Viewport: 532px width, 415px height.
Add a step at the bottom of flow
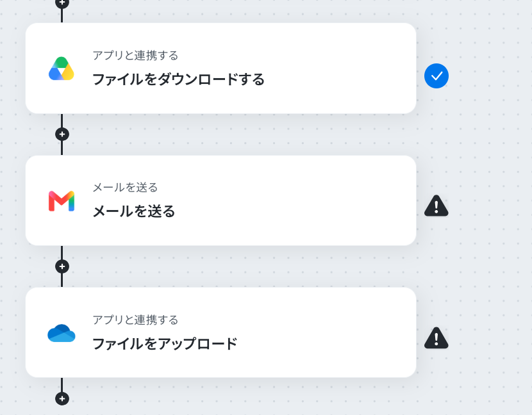(x=62, y=399)
